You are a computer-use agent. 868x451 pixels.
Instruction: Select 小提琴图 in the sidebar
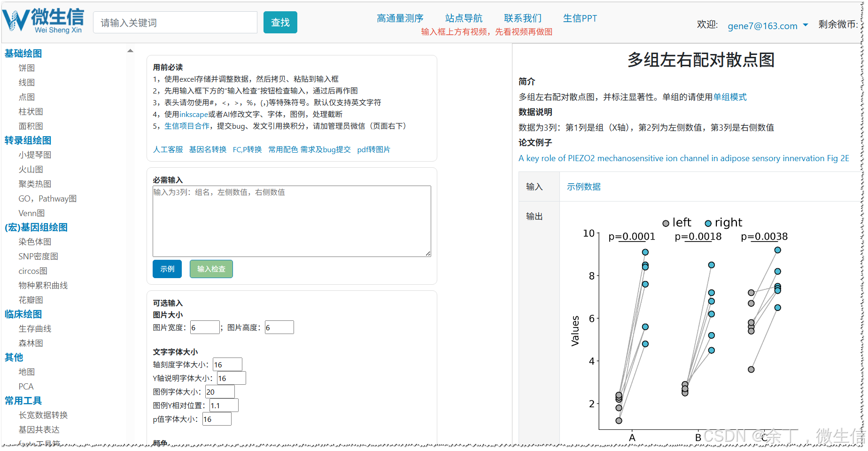pyautogui.click(x=35, y=155)
